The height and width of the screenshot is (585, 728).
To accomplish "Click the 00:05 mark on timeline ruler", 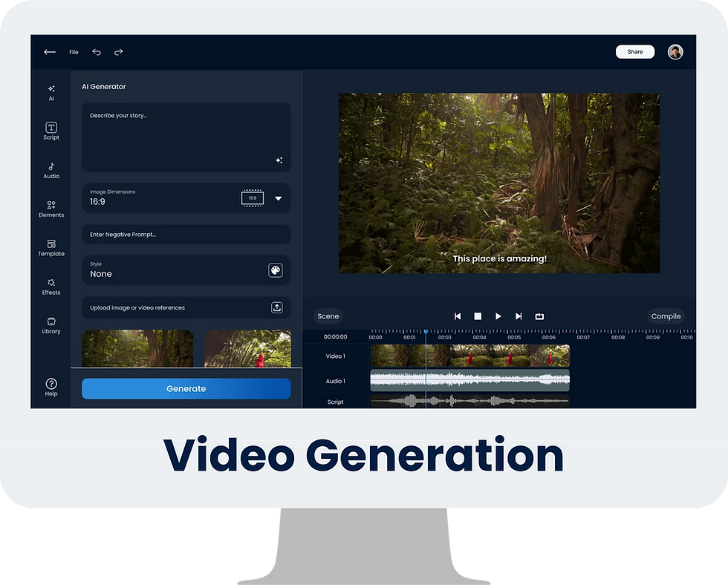I will (x=514, y=337).
